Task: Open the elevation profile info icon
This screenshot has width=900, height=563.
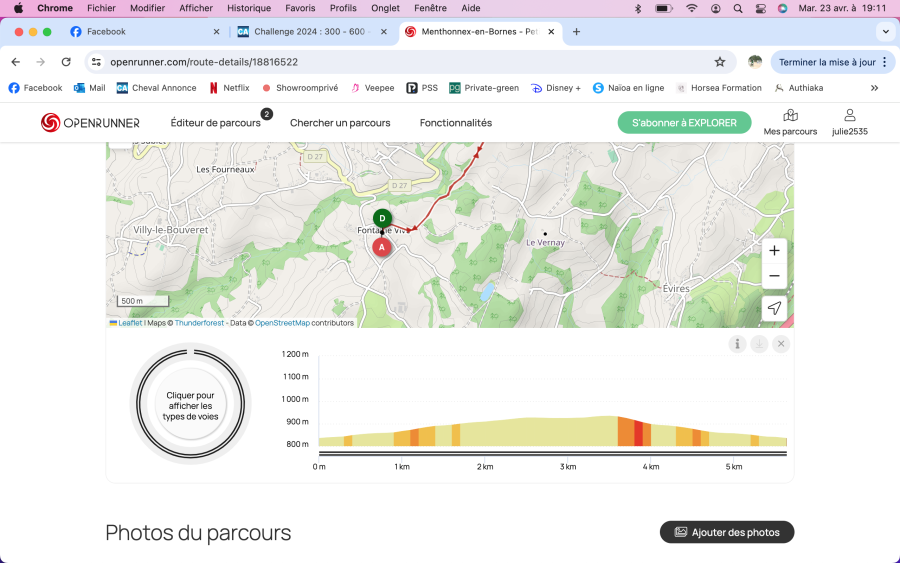Action: point(737,344)
